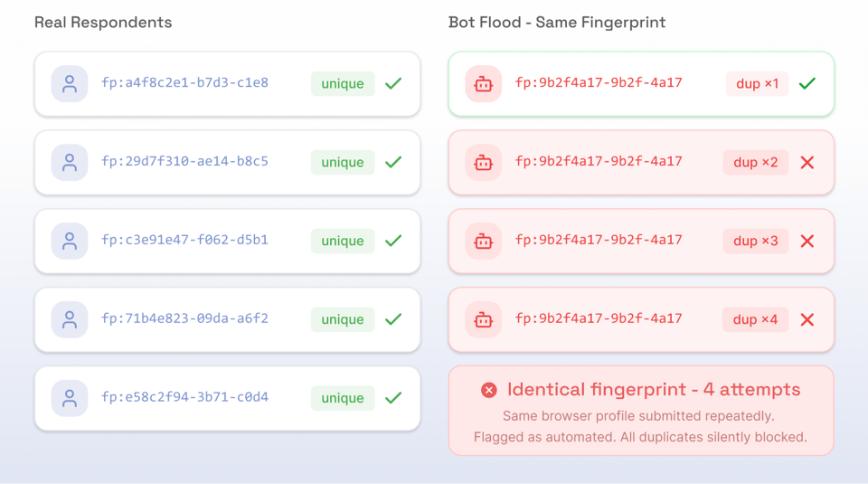Click green checkmark in fp:a4f8c2e1 row

[393, 83]
